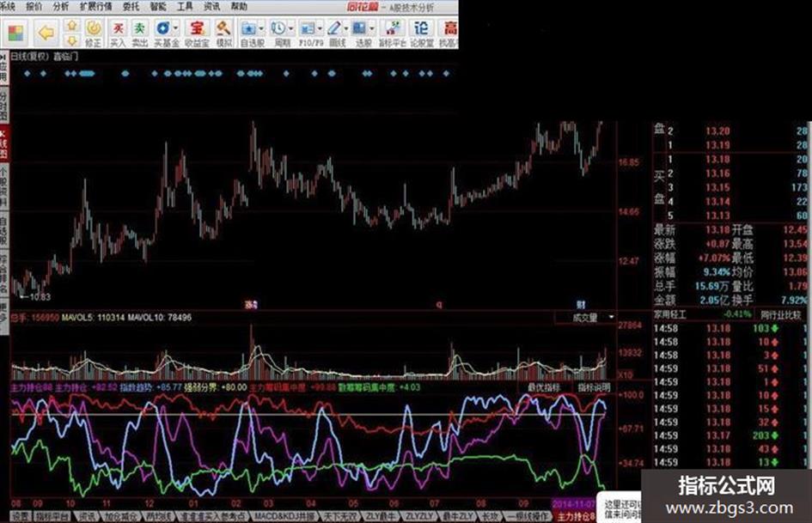812x523 pixels.
Task: Select the red 主力持仓 indicator tab
Action: pyautogui.click(x=576, y=516)
